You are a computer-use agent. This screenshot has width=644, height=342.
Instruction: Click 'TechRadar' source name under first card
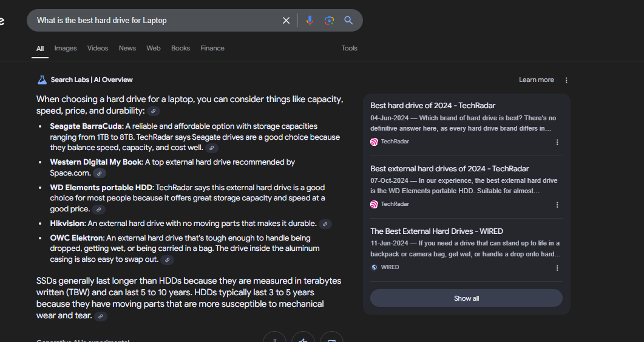tap(395, 142)
